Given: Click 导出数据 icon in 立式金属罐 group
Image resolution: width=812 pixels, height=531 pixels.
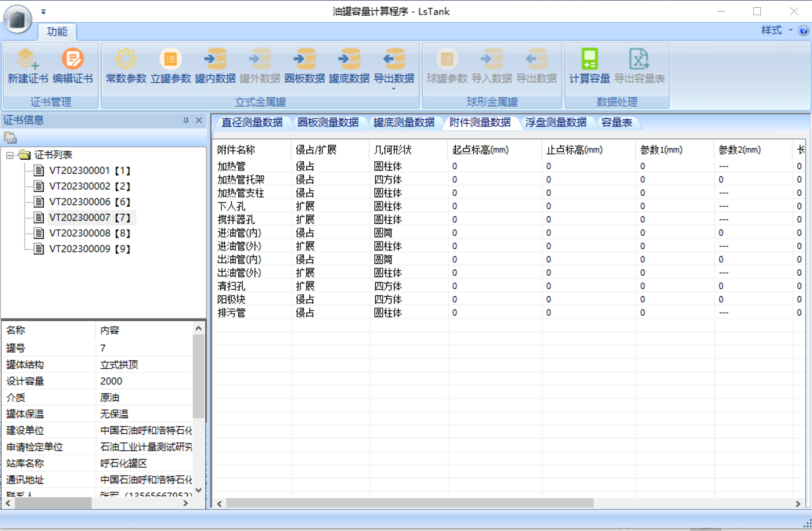Looking at the screenshot, I should 394,59.
